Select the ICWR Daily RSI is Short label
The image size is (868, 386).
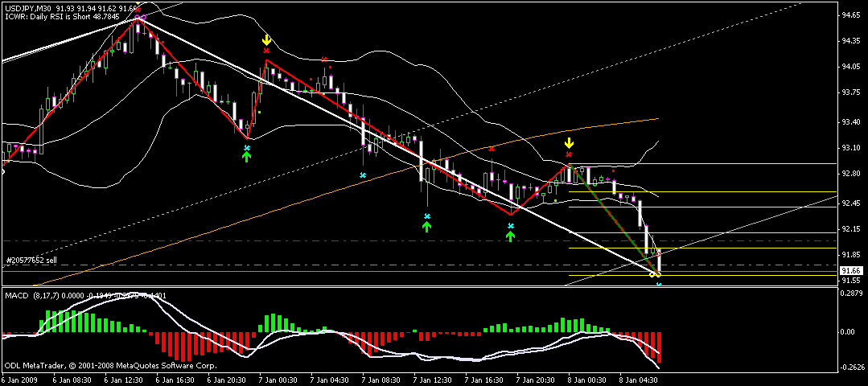56,16
